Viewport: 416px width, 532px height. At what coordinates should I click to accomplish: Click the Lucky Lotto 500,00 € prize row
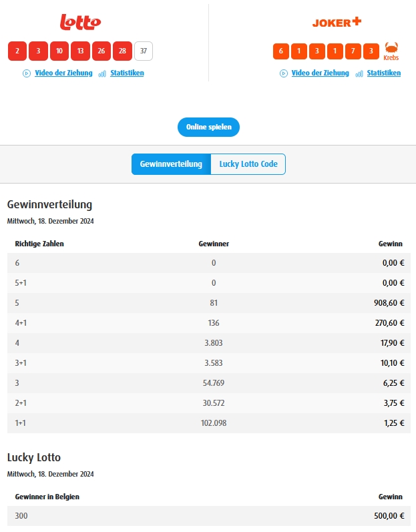click(x=209, y=516)
